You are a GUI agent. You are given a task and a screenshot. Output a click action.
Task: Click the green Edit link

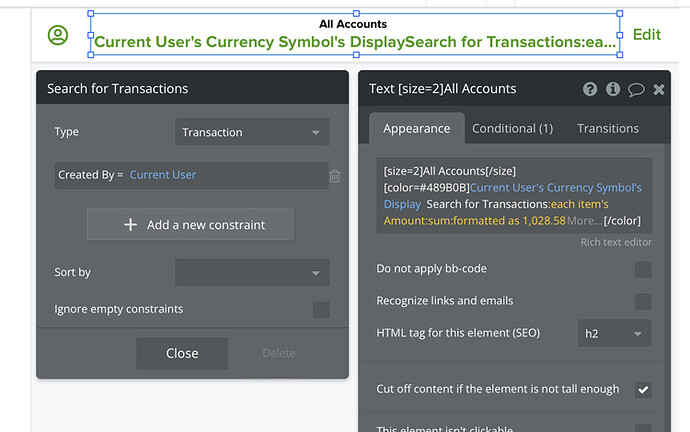[x=647, y=35]
